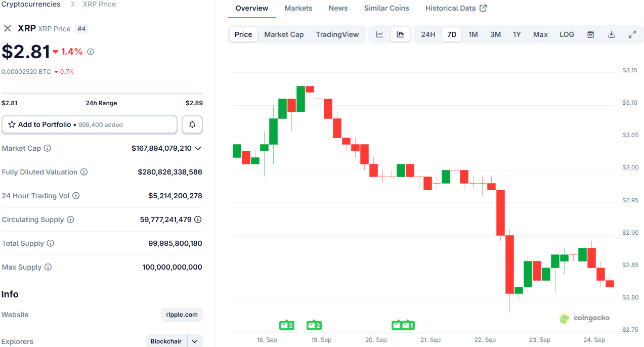Screen dimensions: 644x347
Task: Click the $5,214,200,278 trading volume value
Action: pyautogui.click(x=175, y=196)
